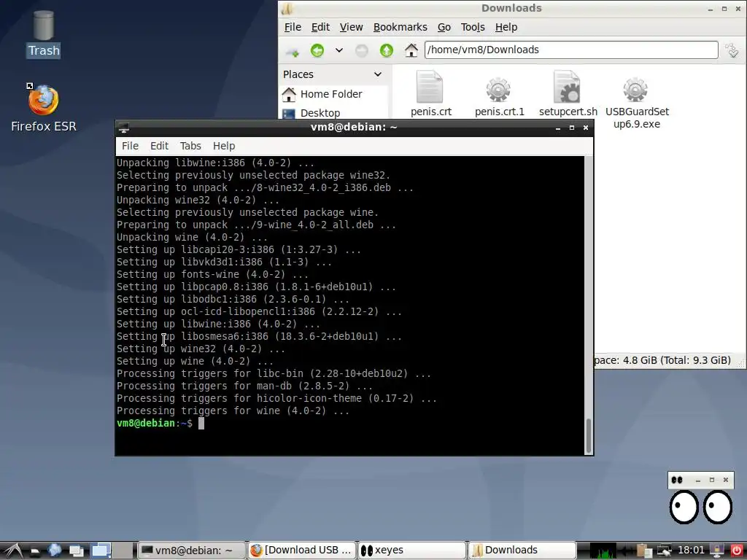Switch to xeyes taskbar button

[x=412, y=551]
